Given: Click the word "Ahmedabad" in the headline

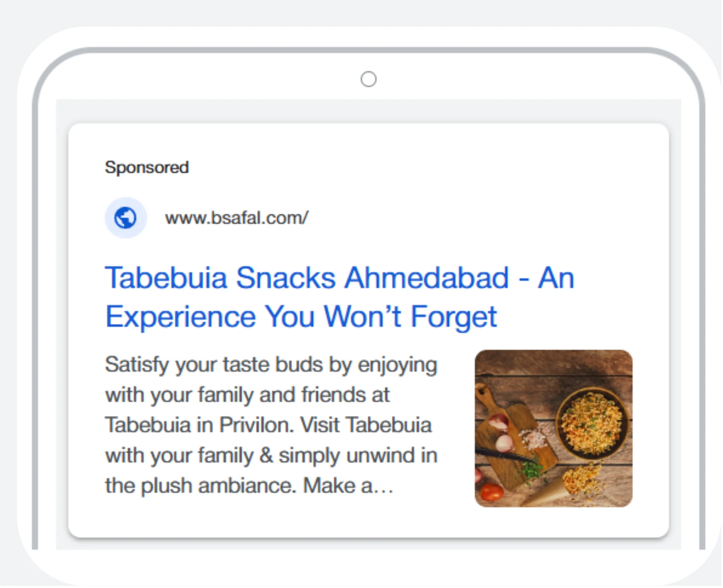Looking at the screenshot, I should coord(426,278).
